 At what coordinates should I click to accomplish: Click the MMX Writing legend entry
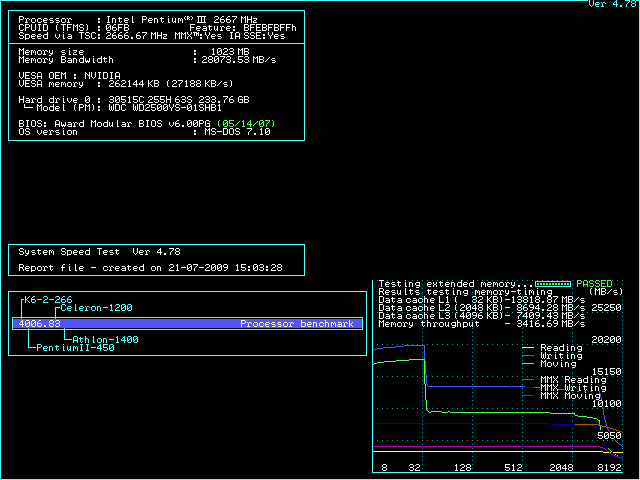click(572, 388)
